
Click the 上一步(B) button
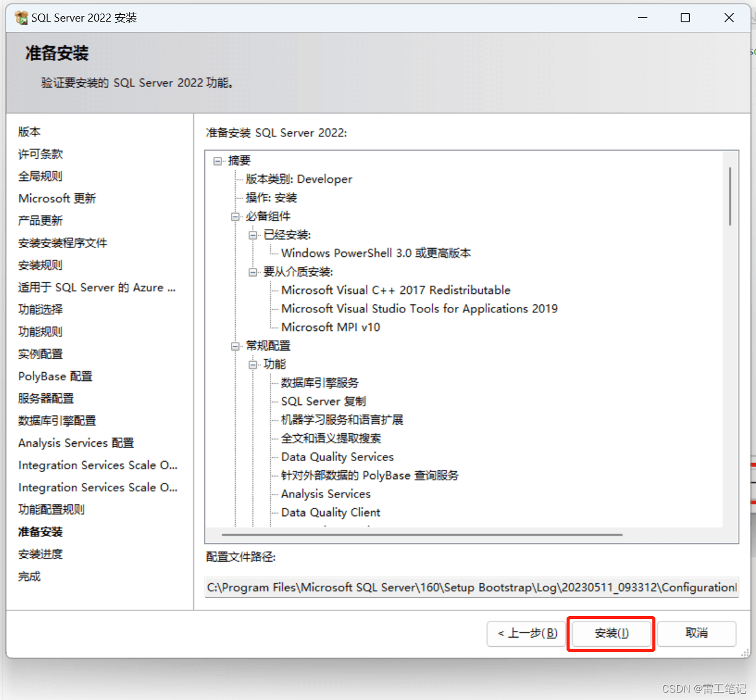pos(527,633)
